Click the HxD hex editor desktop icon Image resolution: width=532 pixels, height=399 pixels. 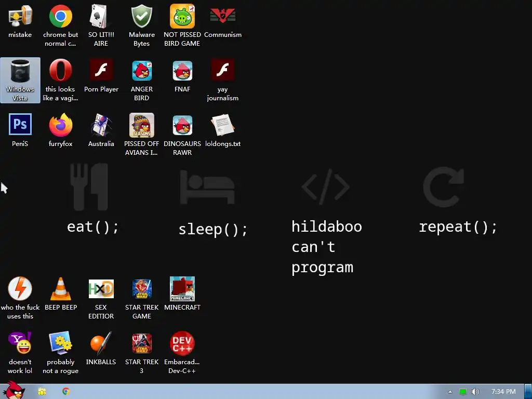(101, 289)
